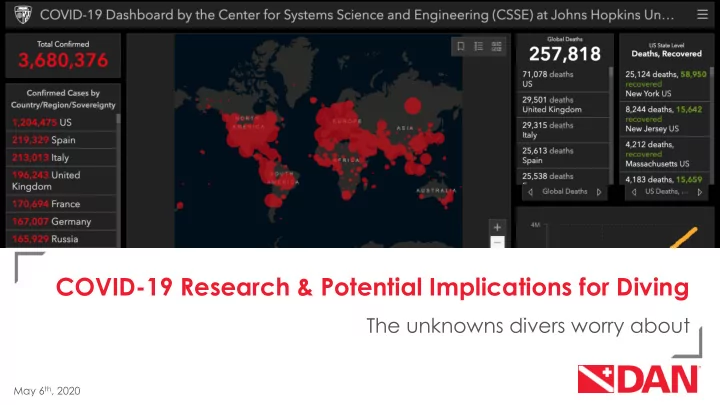Screen dimensions: 720x405
Task: Open the basemap gallery grid icon
Action: pyautogui.click(x=496, y=46)
